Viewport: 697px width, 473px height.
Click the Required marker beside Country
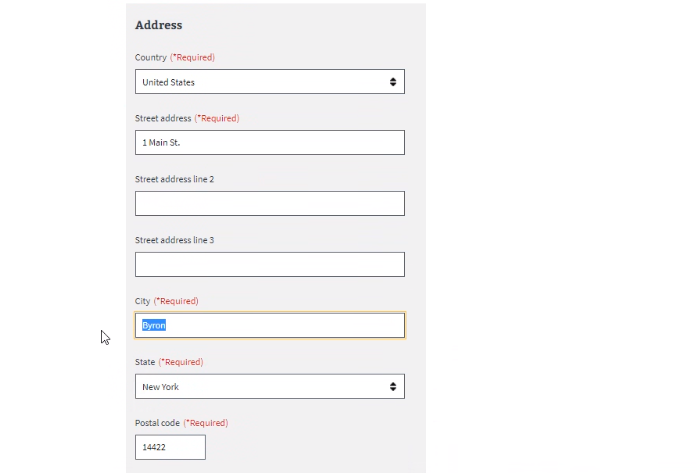coord(192,58)
